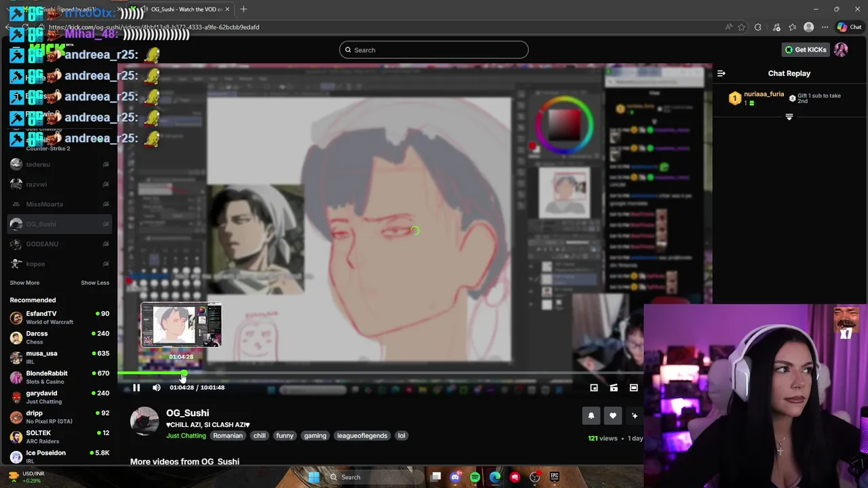Screen dimensions: 868x488
Task: Select the funny tag
Action: [x=285, y=436]
